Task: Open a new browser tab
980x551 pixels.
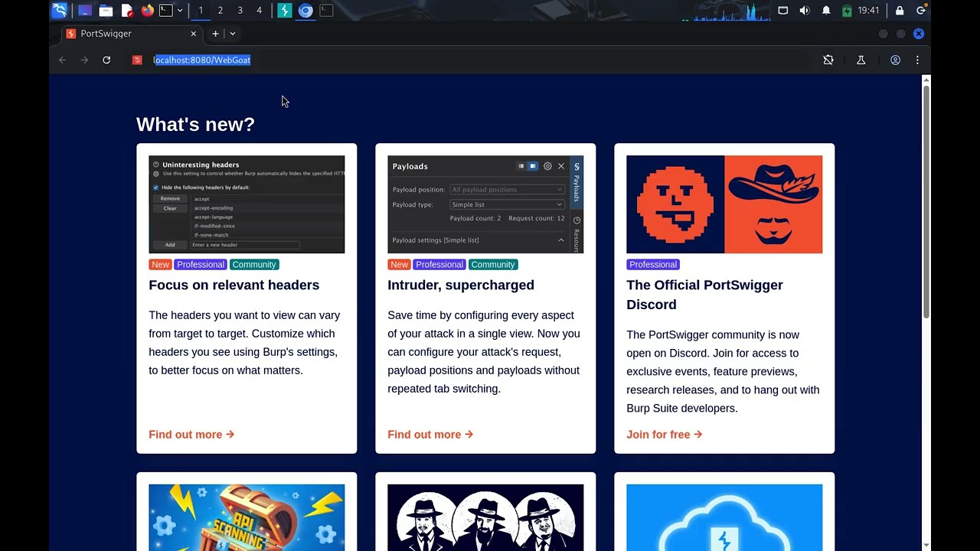Action: coord(215,34)
